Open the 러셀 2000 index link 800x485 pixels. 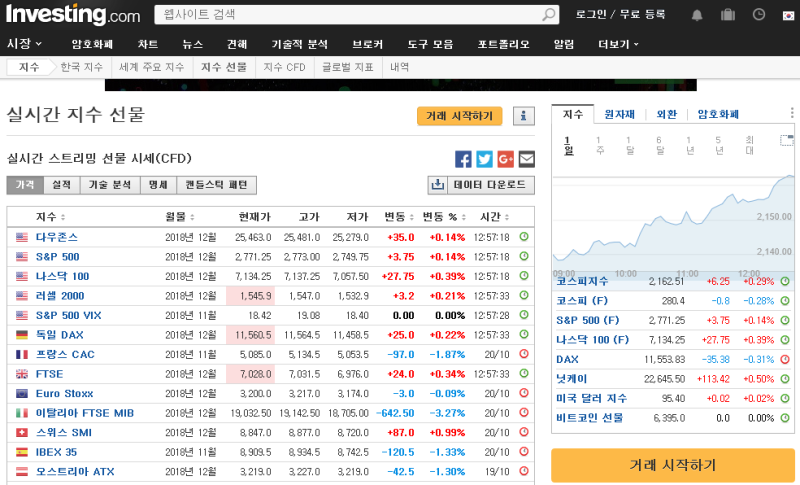click(60, 296)
